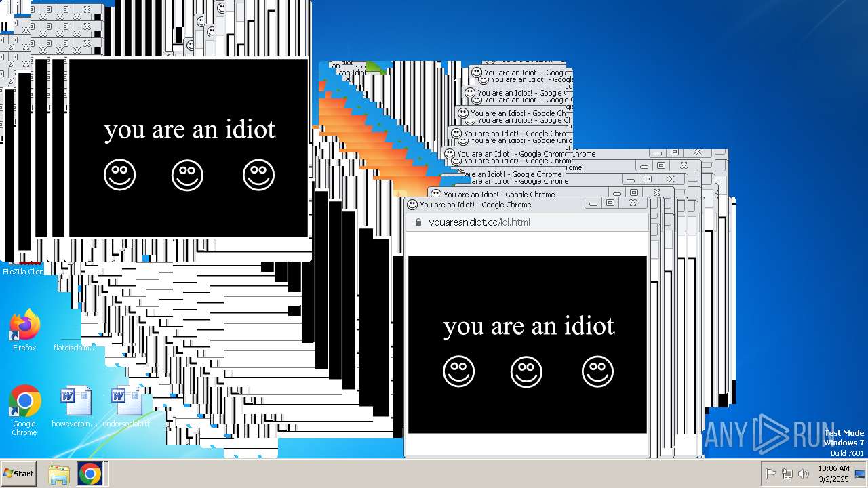This screenshot has width=868, height=488.
Task: Open the undersocial.rtf document icon
Action: [x=126, y=407]
